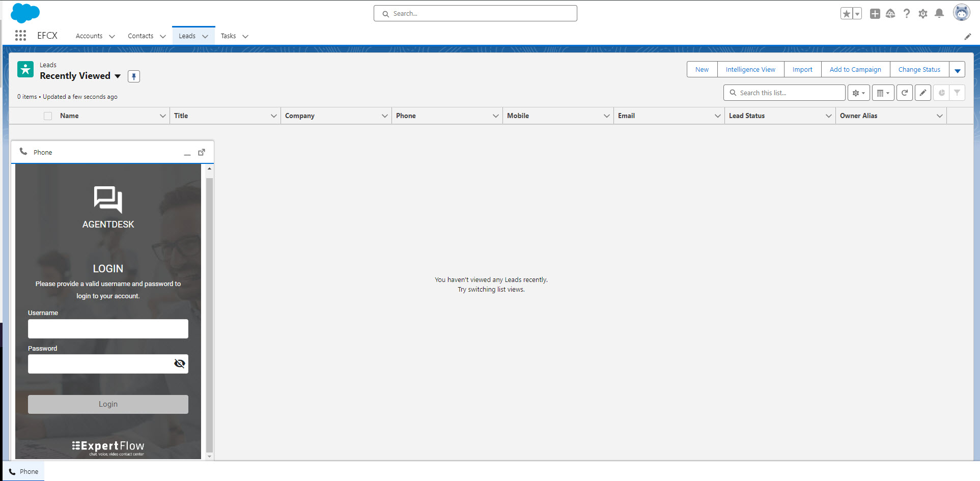Open the Name column sort menu
The image size is (980, 481).
click(x=163, y=116)
